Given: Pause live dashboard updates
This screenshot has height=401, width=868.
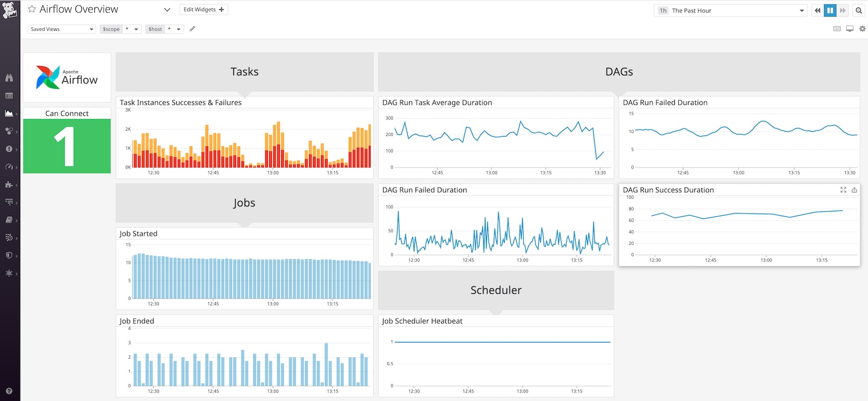Looking at the screenshot, I should [x=830, y=10].
